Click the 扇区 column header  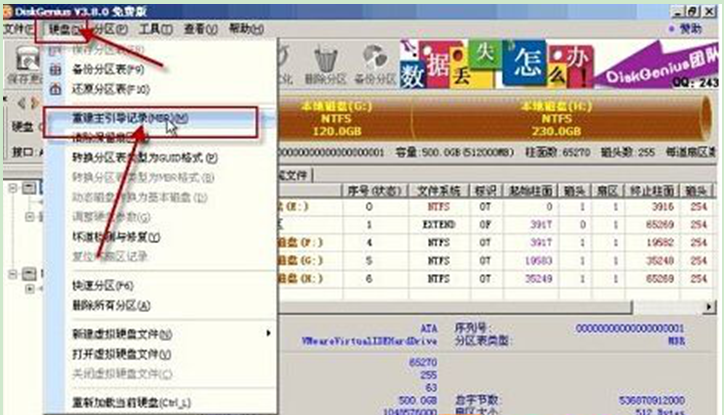click(x=607, y=191)
